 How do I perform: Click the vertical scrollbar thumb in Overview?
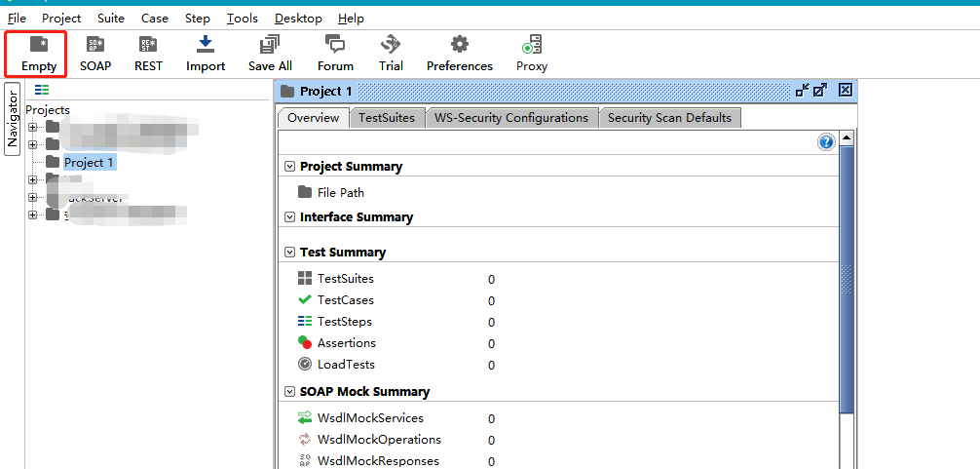pos(847,279)
